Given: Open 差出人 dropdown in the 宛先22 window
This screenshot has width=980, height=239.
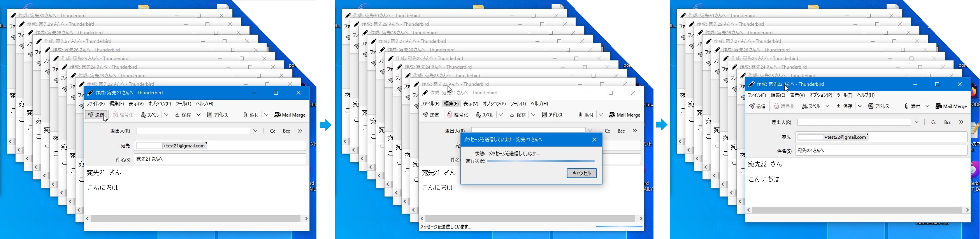Looking at the screenshot, I should [x=917, y=122].
